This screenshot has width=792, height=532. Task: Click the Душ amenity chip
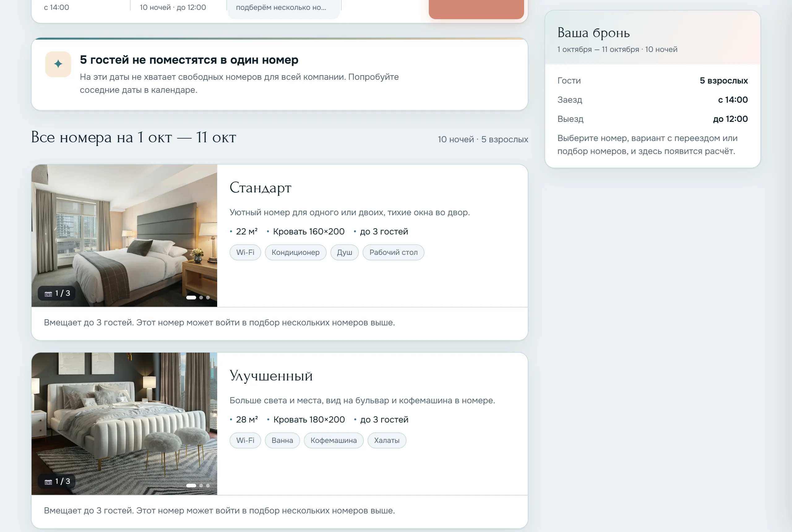tap(344, 252)
